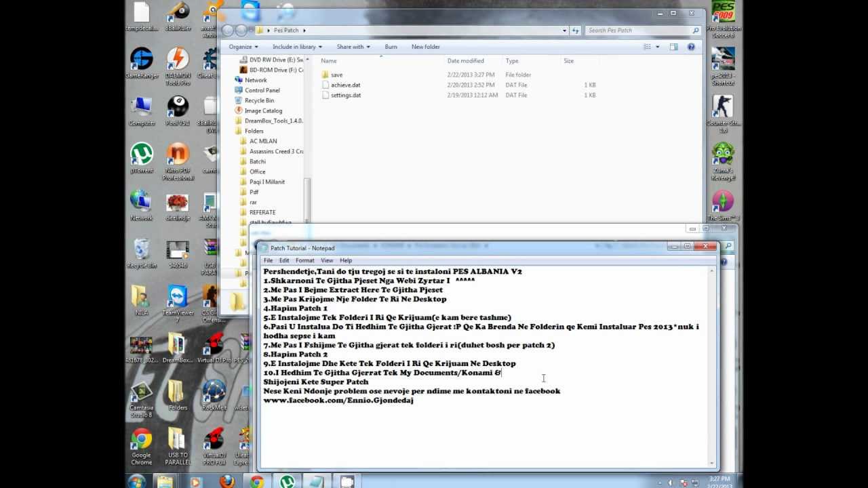Launch DAEMON Tools Pro from the desktop
Screen dimensions: 868x488
pos(178,66)
